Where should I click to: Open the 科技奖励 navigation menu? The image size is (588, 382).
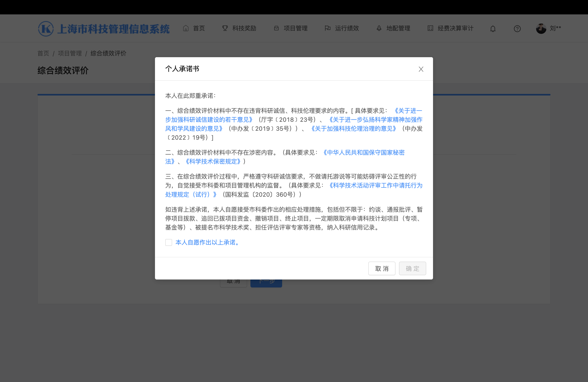point(239,28)
